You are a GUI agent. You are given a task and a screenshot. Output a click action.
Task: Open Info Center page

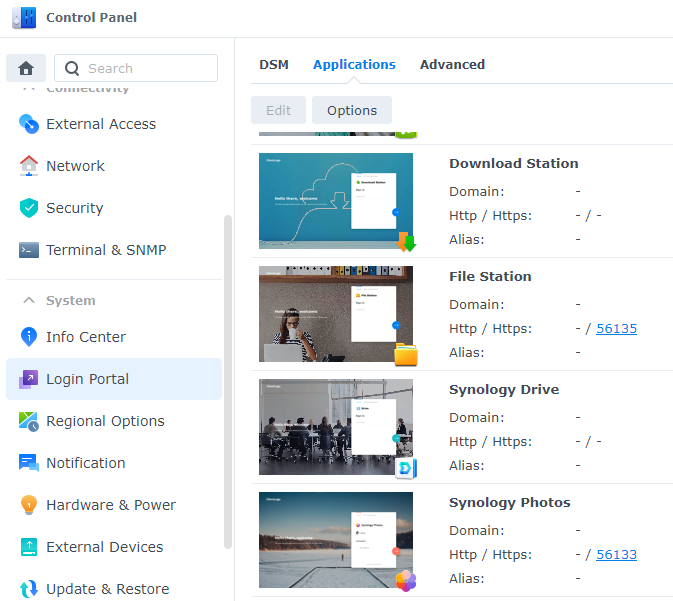coord(114,337)
